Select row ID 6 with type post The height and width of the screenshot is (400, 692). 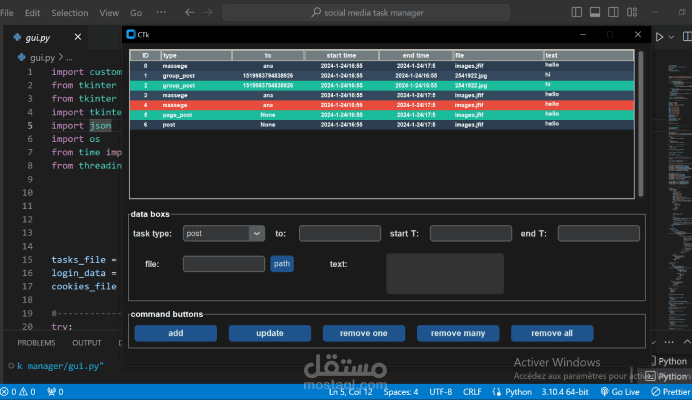pos(382,125)
